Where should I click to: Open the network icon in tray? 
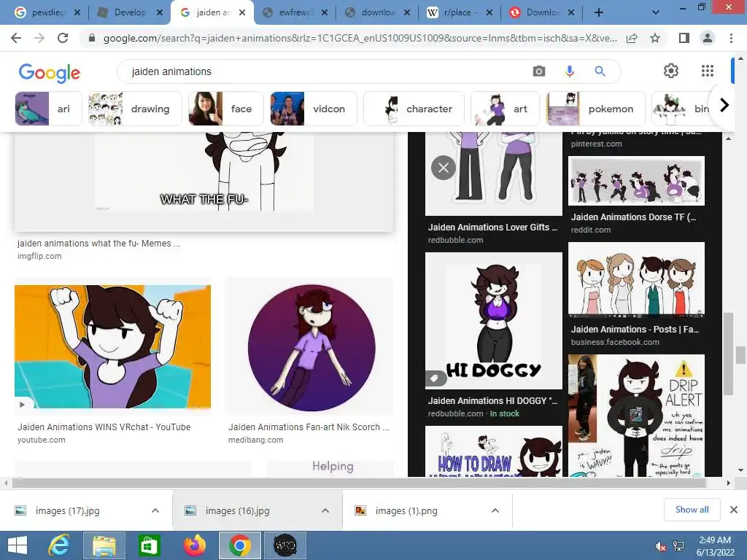pyautogui.click(x=678, y=546)
